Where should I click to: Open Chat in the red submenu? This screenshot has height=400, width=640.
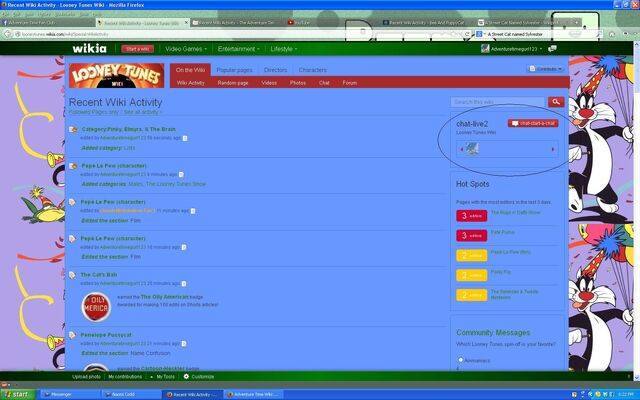point(324,83)
